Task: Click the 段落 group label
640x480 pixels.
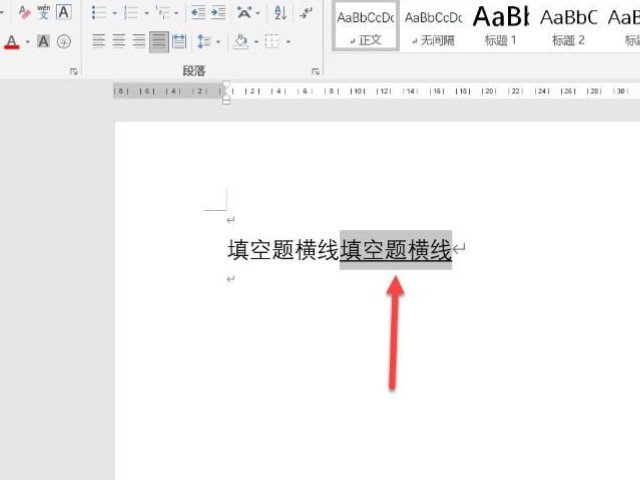Action: [x=193, y=71]
